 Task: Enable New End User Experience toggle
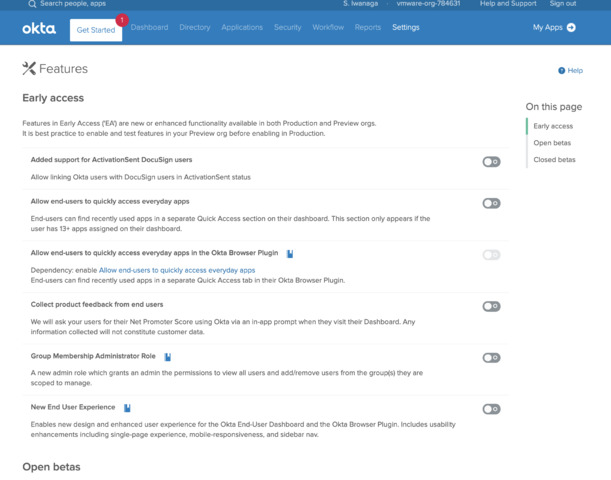click(491, 409)
